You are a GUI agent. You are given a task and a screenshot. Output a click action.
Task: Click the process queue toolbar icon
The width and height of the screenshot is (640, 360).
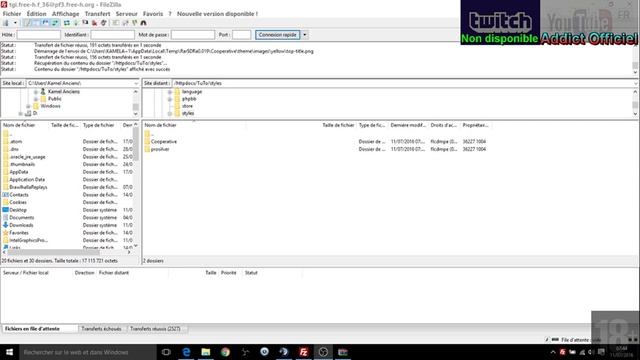76,23
